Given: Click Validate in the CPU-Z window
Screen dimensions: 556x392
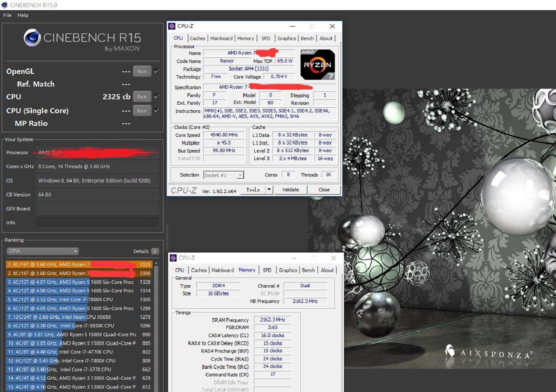Looking at the screenshot, I should pos(290,189).
